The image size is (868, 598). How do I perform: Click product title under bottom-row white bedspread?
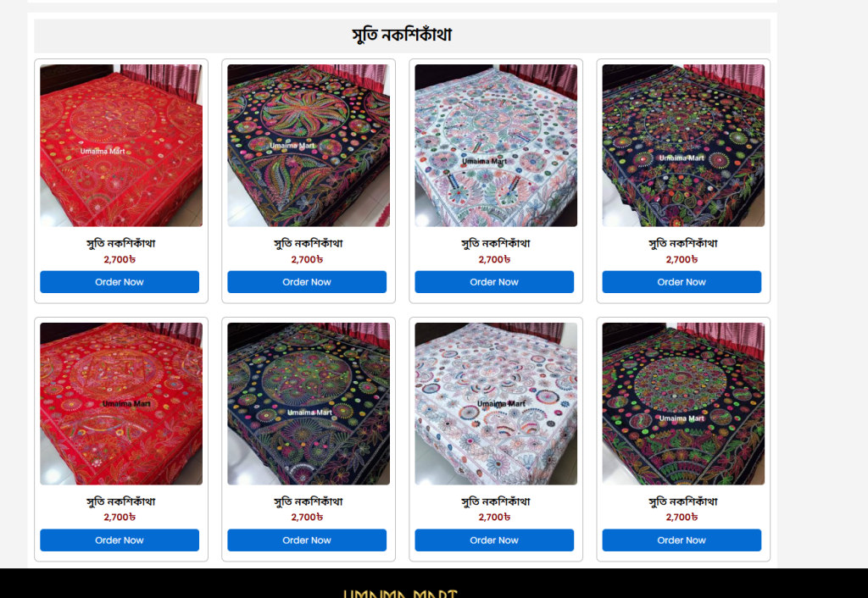click(496, 501)
